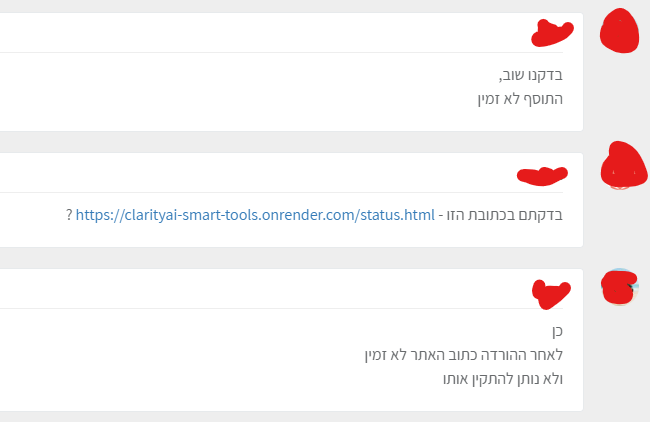The width and height of the screenshot is (650, 422).
Task: Click the phrase 'בדקתם בכתובת הזו'
Action: click(504, 215)
